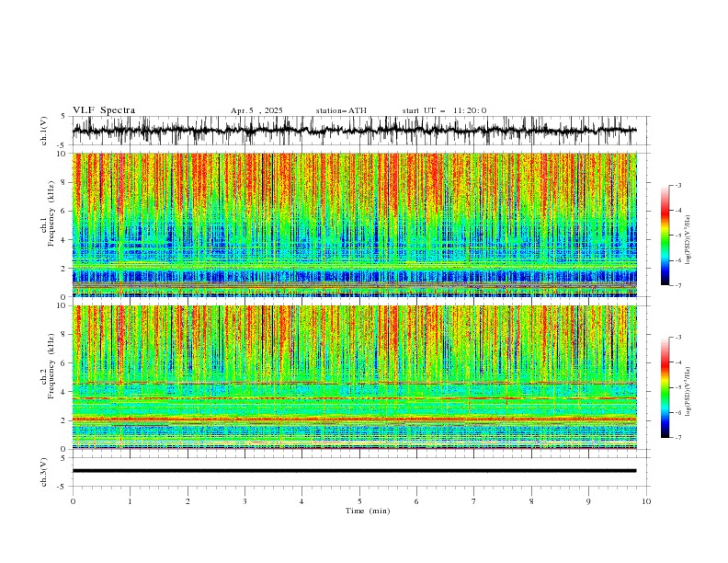
Task: Click the 'start UT = 11:20:0' text
Action: [x=444, y=110]
